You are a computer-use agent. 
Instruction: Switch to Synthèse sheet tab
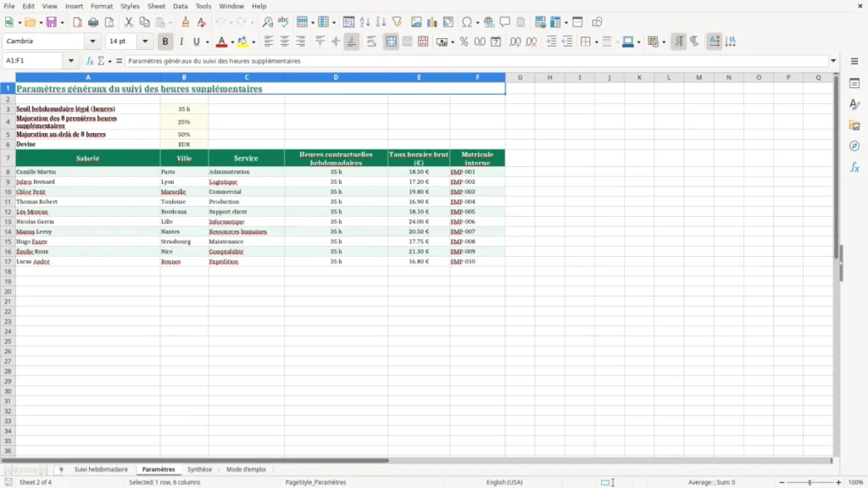pyautogui.click(x=199, y=469)
